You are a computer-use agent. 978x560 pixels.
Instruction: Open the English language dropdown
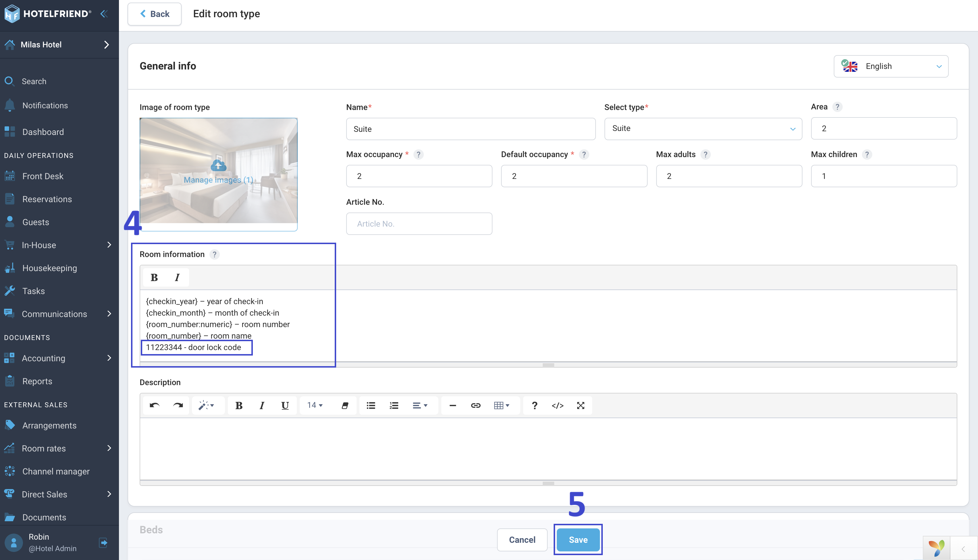(891, 66)
